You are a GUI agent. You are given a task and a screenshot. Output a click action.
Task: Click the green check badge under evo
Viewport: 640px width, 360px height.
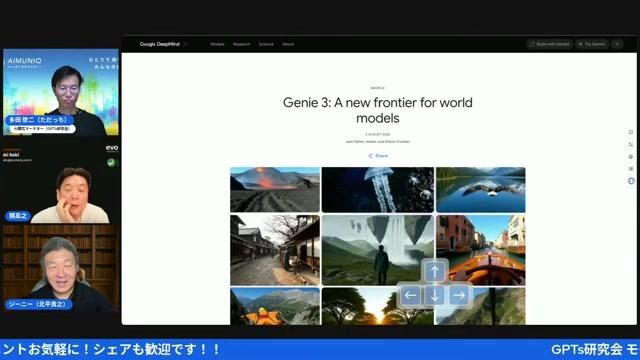111,162
